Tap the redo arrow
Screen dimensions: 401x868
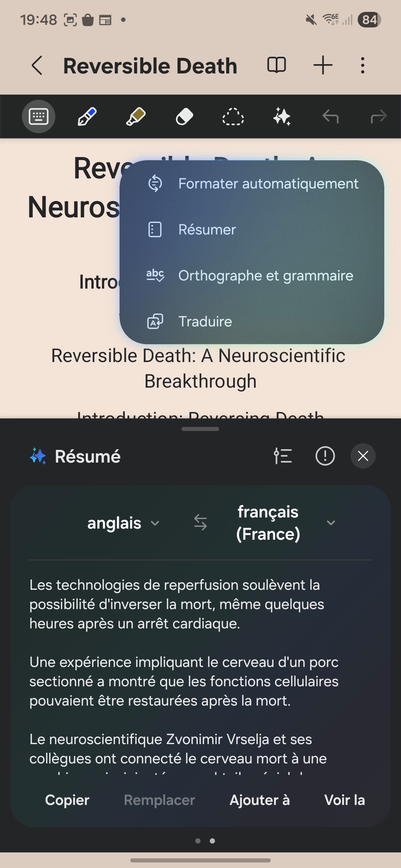(378, 117)
